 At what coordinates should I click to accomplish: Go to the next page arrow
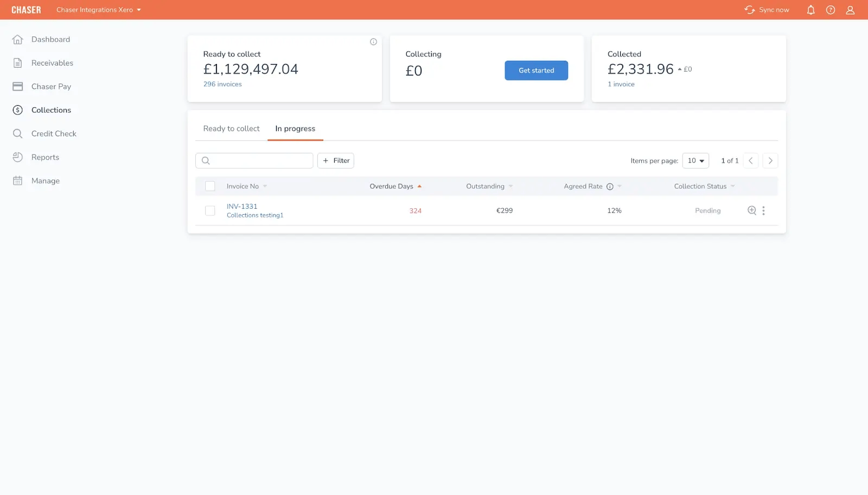[x=770, y=160]
